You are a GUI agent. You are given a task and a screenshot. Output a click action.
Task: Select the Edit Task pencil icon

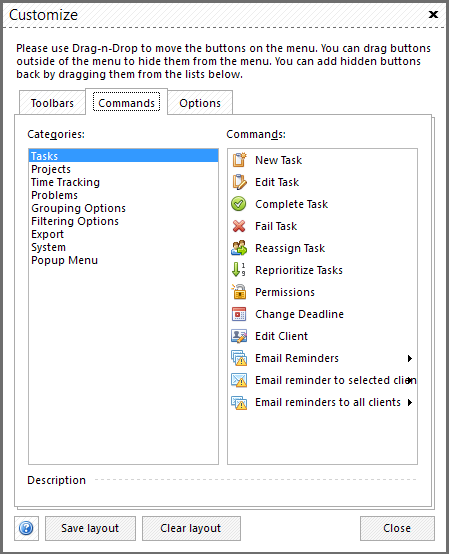pyautogui.click(x=239, y=182)
